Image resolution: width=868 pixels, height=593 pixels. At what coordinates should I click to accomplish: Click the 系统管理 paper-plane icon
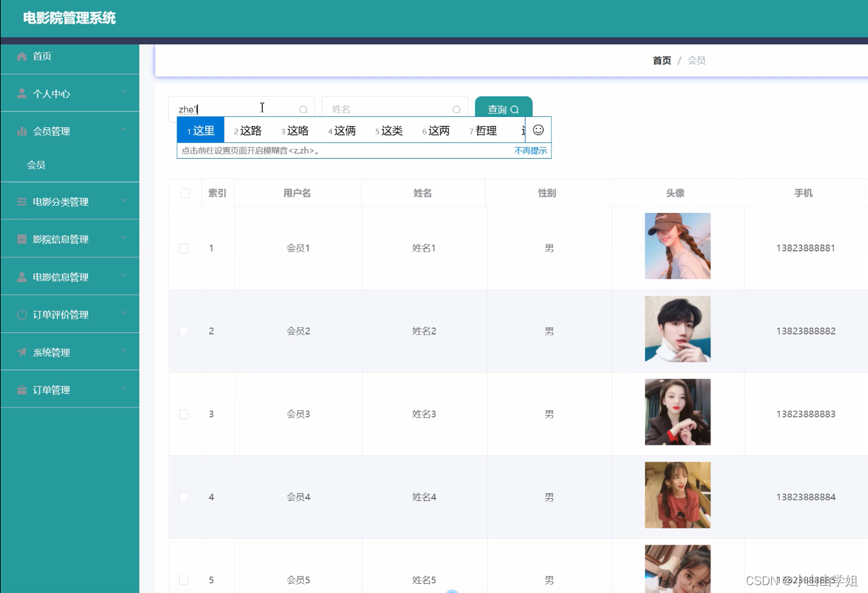[22, 351]
